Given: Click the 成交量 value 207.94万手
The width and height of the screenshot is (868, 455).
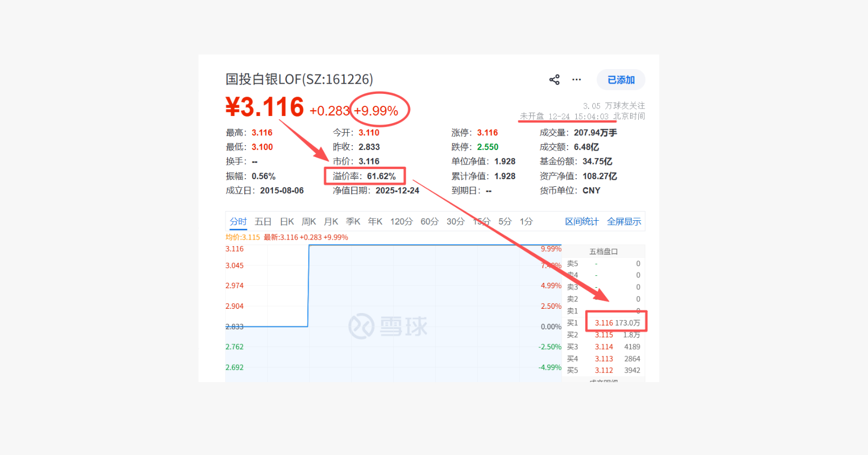Looking at the screenshot, I should click(x=596, y=133).
